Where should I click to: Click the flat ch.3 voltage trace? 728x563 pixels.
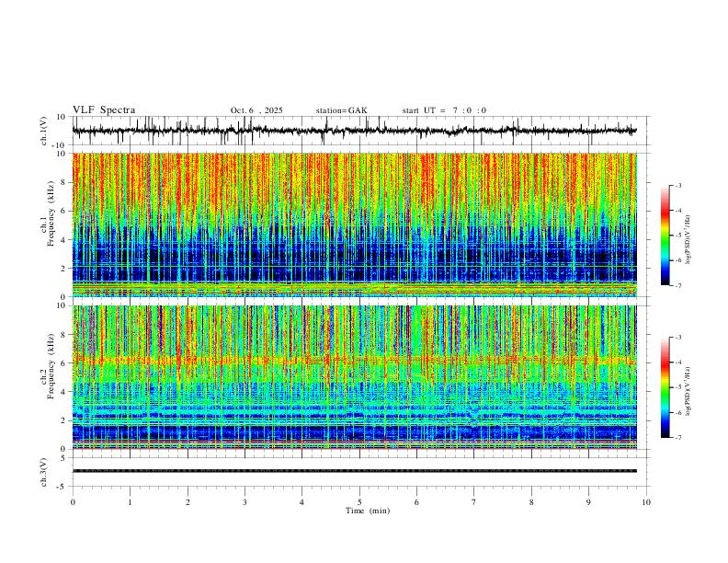(x=355, y=471)
